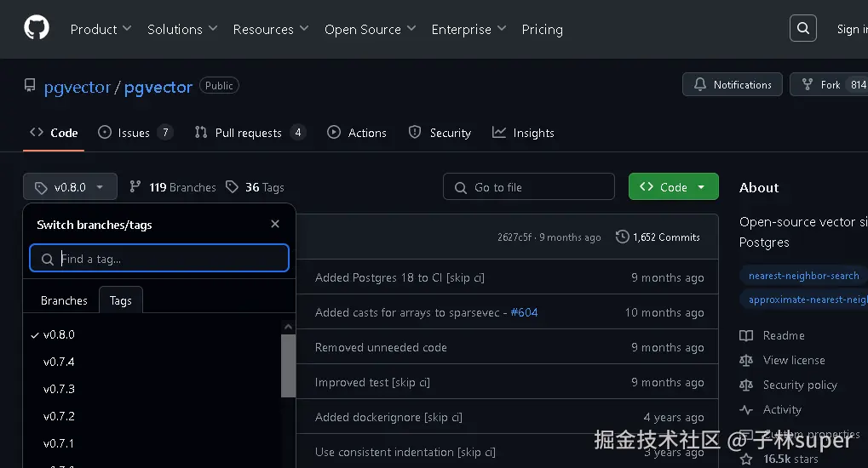The height and width of the screenshot is (468, 868).
Task: Open the Security tab
Action: pyautogui.click(x=440, y=133)
